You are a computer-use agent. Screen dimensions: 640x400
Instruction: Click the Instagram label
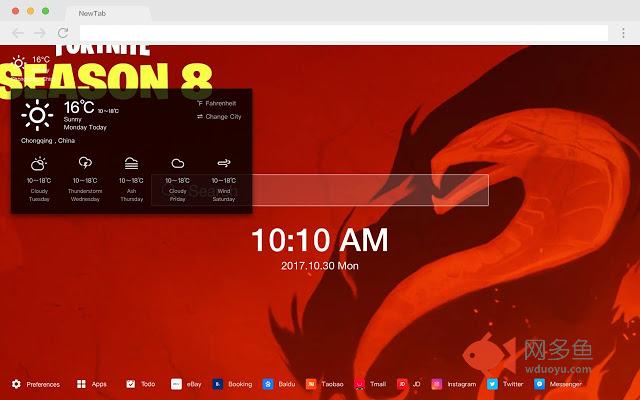click(x=461, y=384)
